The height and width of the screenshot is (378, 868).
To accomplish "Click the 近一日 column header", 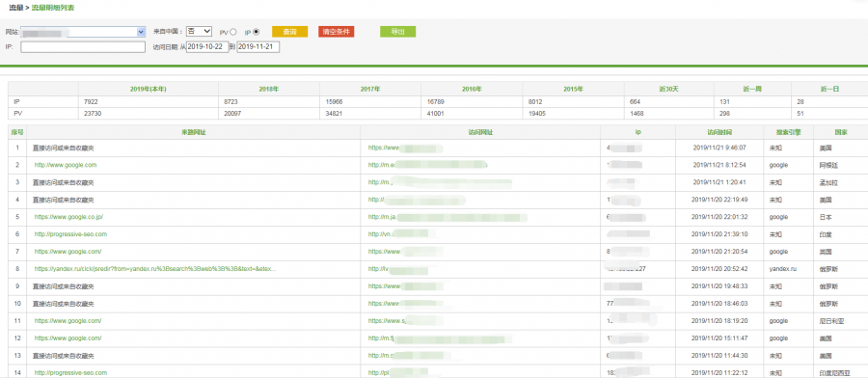I will tap(829, 89).
